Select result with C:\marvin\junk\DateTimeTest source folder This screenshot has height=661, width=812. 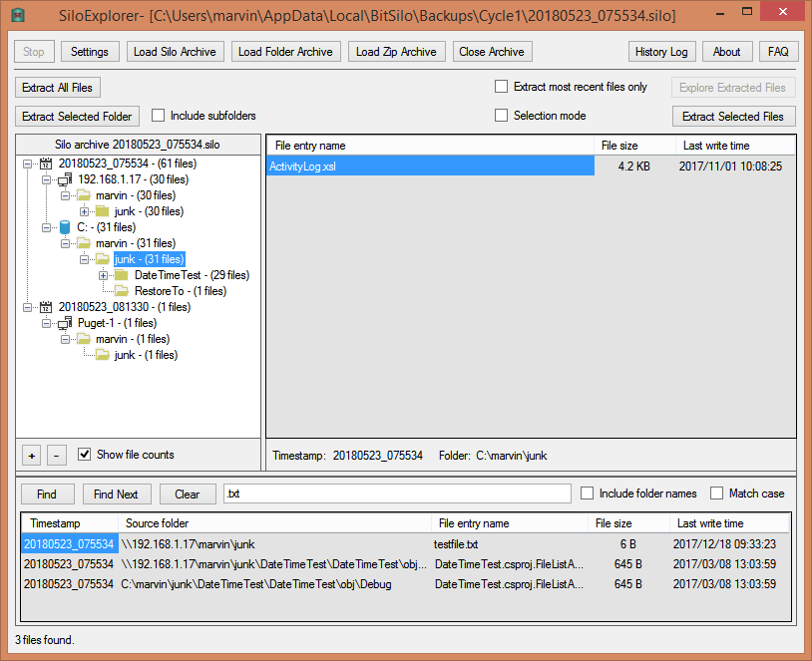pos(406,584)
